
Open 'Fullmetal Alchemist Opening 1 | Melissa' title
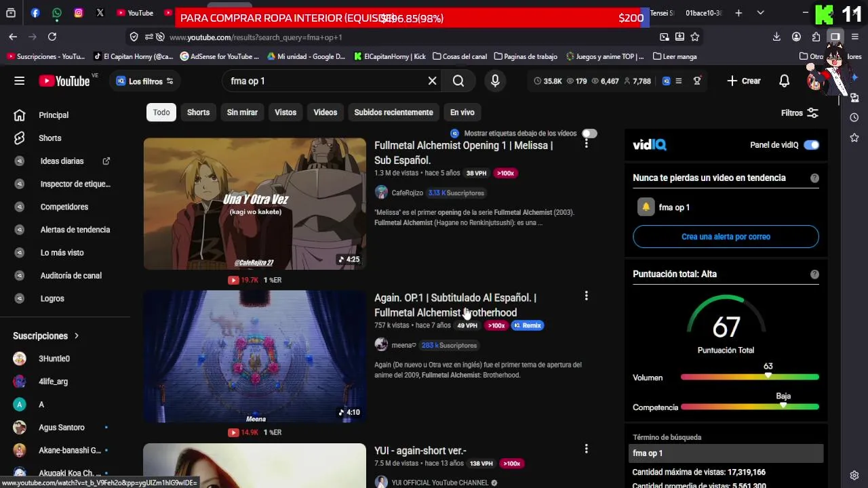click(x=463, y=153)
